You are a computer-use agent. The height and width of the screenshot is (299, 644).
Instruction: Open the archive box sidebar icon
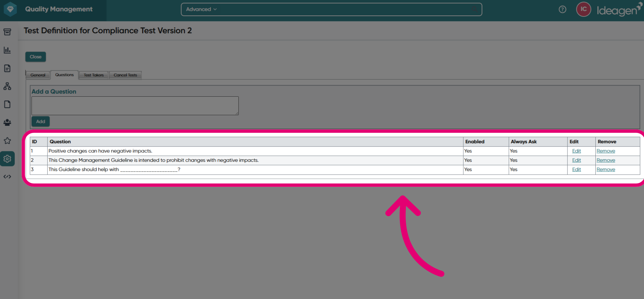coord(7,32)
